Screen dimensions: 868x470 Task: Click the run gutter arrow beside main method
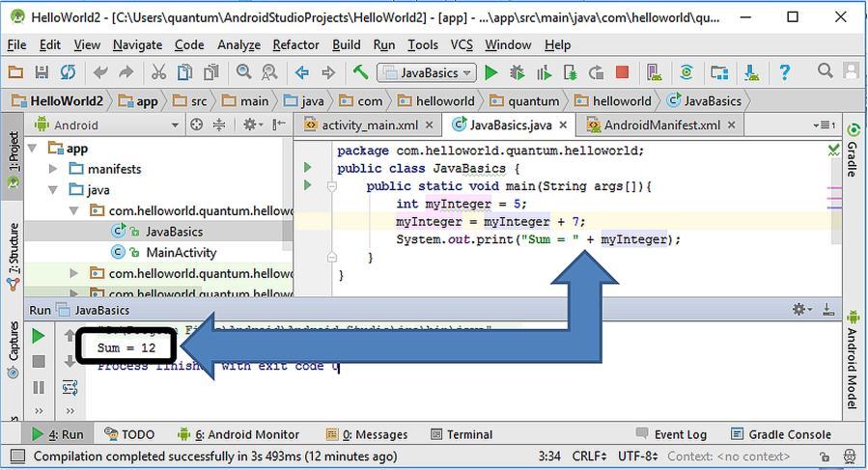pos(308,185)
